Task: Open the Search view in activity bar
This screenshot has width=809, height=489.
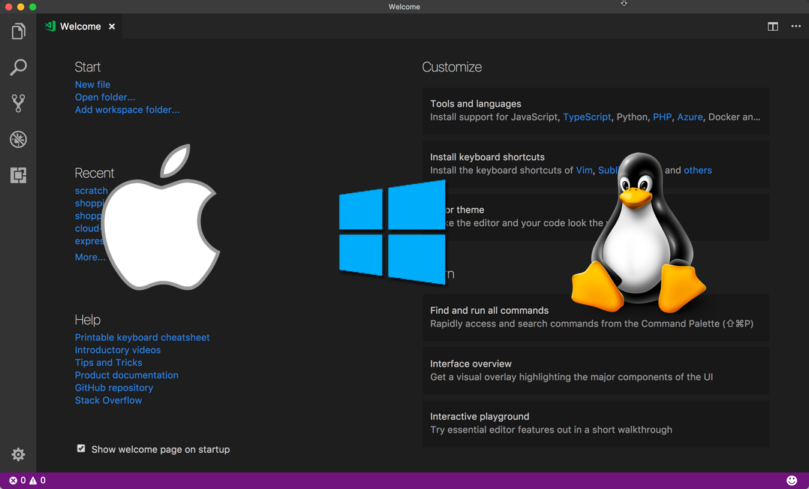Action: tap(18, 68)
